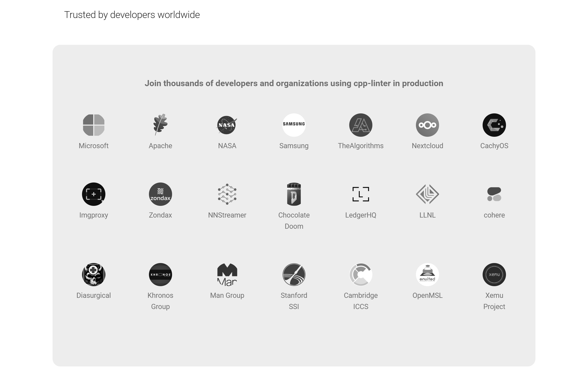588x383 pixels.
Task: Click the NNStreamer network logo
Action: 227,194
